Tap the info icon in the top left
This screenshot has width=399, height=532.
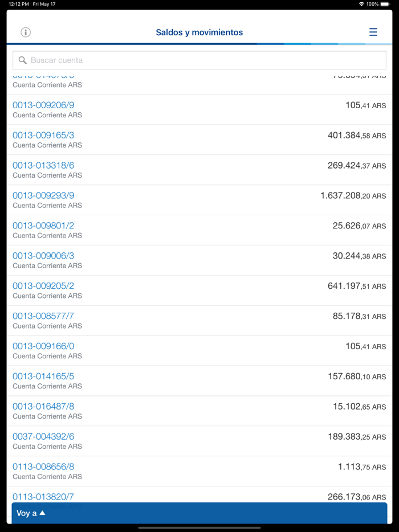25,32
